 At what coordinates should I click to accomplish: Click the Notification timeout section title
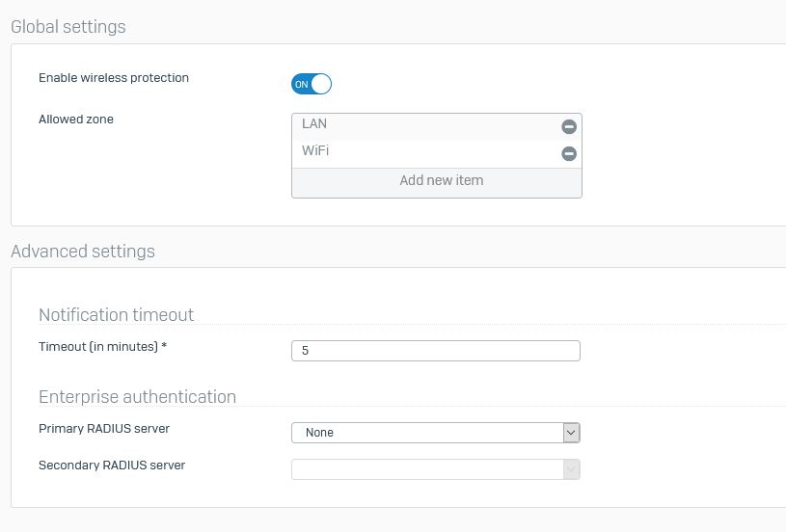coord(117,314)
